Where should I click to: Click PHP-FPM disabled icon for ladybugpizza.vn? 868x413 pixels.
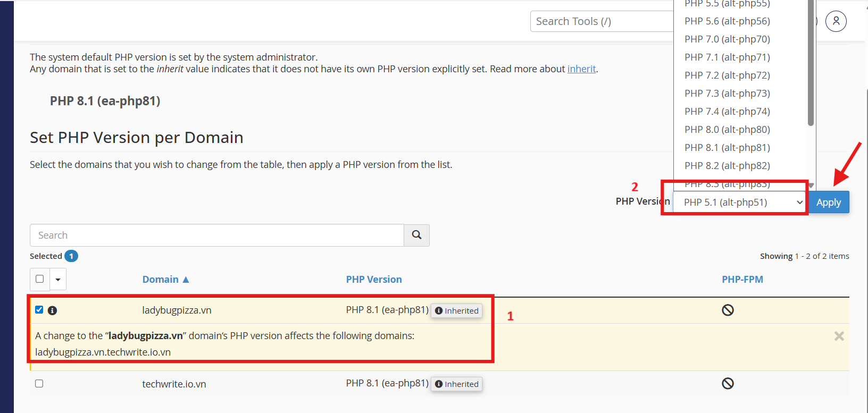728,310
